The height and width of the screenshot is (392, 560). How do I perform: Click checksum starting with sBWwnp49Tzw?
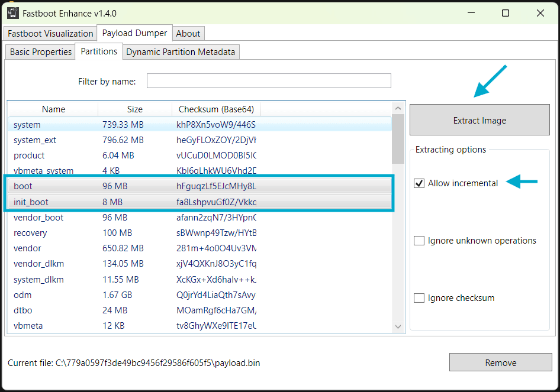click(217, 232)
